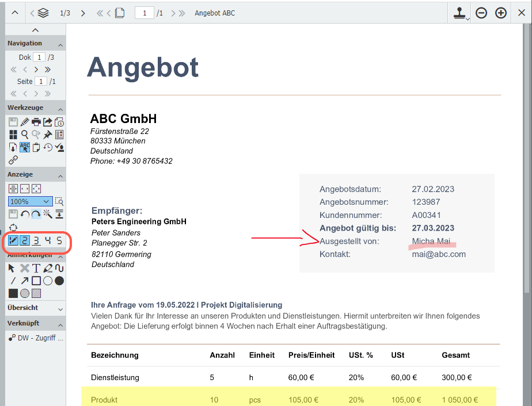Select the ABC text selection tool
The height and width of the screenshot is (406, 532).
click(x=24, y=147)
